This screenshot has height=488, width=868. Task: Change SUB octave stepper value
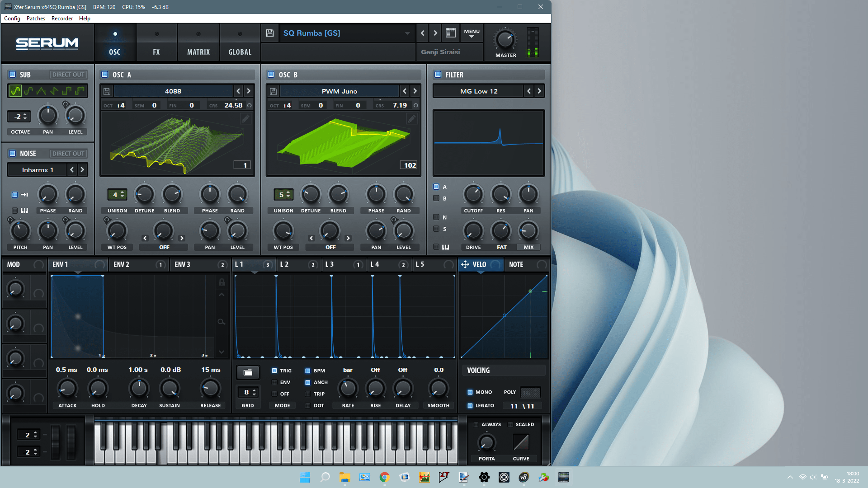[19, 117]
